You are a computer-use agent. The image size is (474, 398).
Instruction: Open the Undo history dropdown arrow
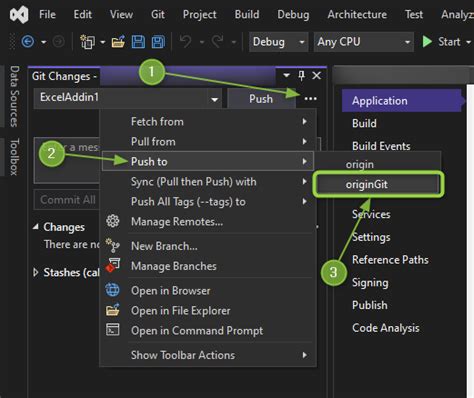[202, 42]
